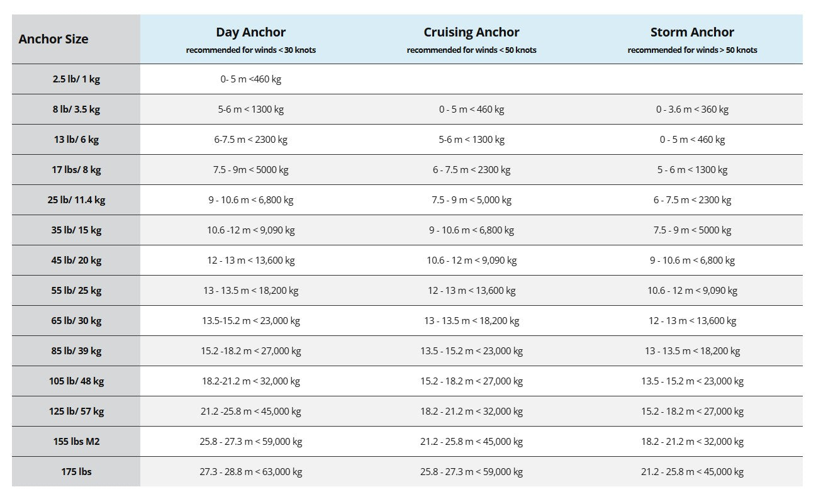Click the 85 lb/ 39 kg row label
This screenshot has width=816, height=504.
click(x=76, y=351)
